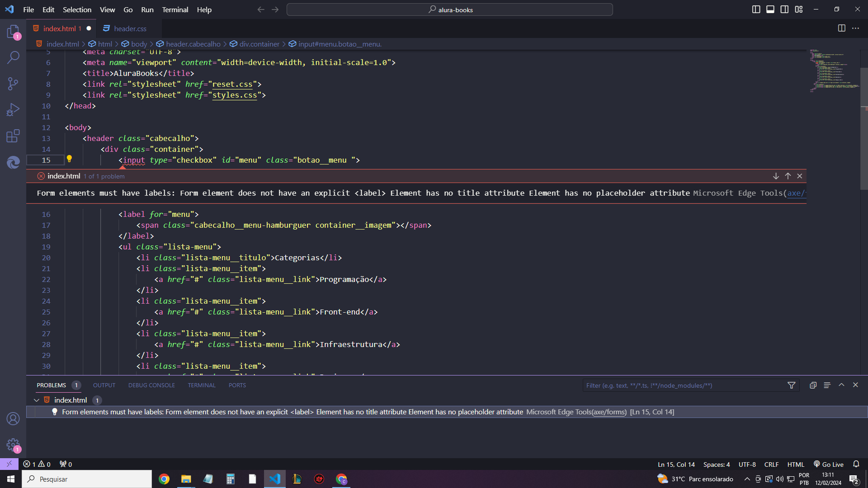This screenshot has width=868, height=488.
Task: Click the PROBLEMS tab in panel
Action: [x=51, y=385]
